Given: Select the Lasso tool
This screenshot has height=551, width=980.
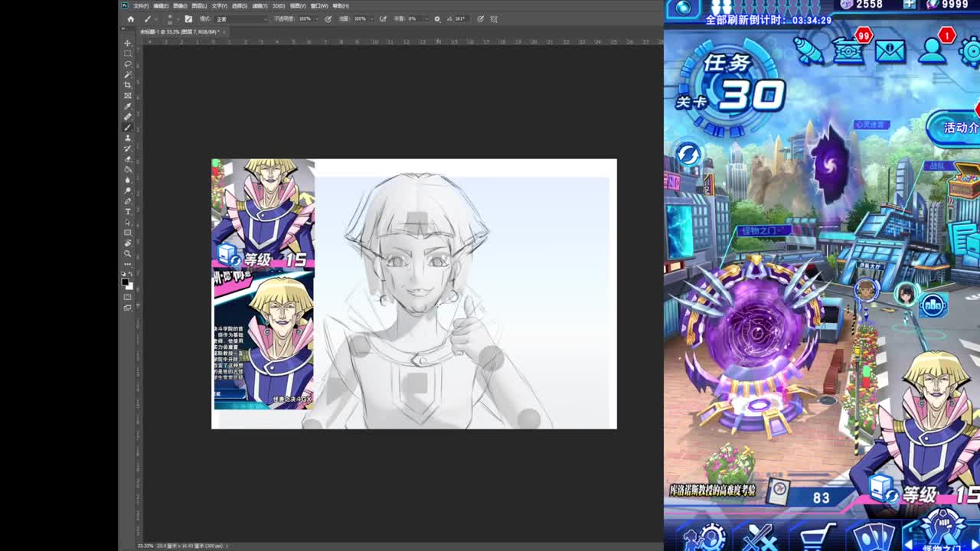Looking at the screenshot, I should pyautogui.click(x=128, y=64).
